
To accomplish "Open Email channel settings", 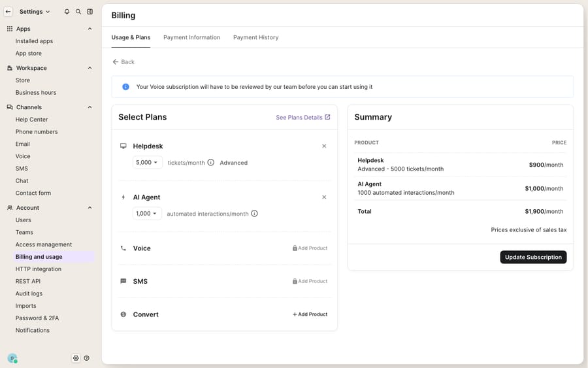I will pos(22,144).
